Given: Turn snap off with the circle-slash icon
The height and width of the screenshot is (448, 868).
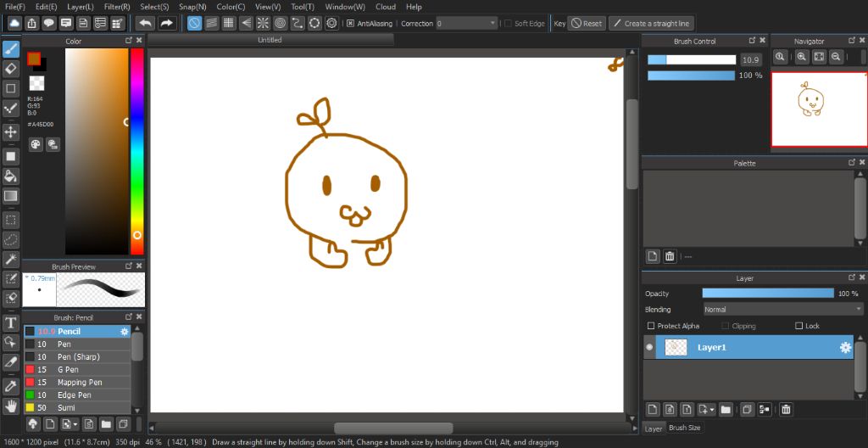Looking at the screenshot, I should click(x=194, y=23).
